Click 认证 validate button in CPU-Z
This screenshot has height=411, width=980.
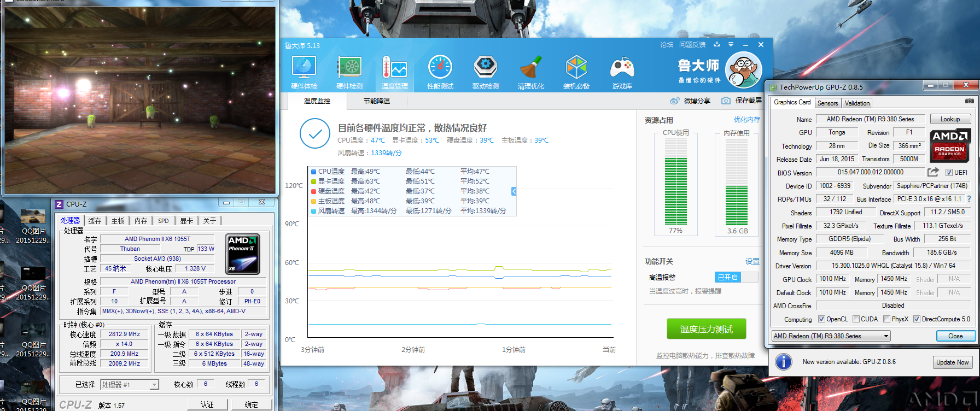pyautogui.click(x=207, y=405)
